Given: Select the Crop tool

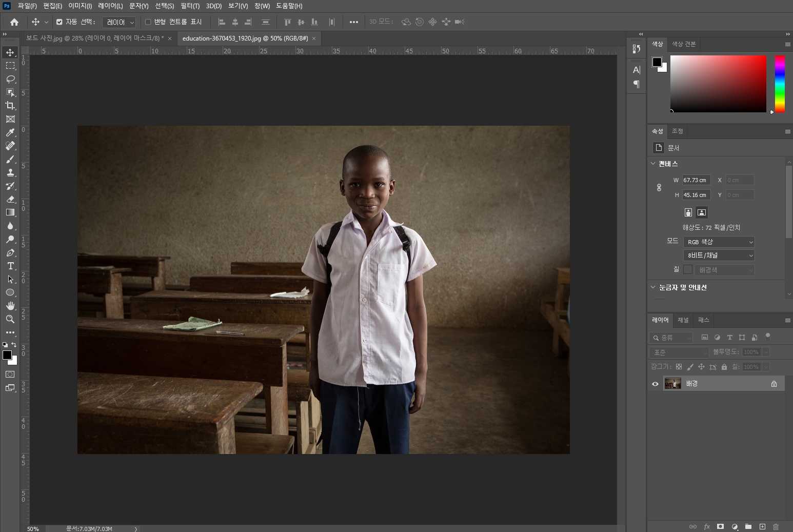Looking at the screenshot, I should coord(10,106).
